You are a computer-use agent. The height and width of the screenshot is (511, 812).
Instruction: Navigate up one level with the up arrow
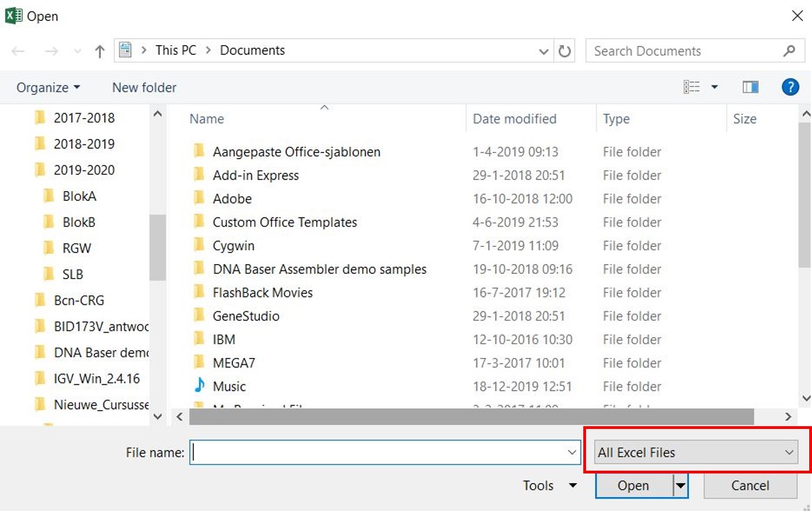click(99, 50)
